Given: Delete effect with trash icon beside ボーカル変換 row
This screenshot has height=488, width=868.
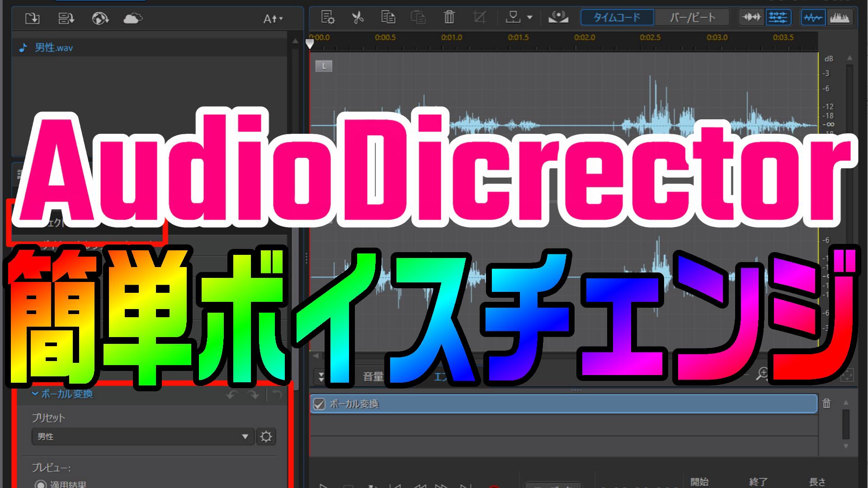Looking at the screenshot, I should click(826, 404).
